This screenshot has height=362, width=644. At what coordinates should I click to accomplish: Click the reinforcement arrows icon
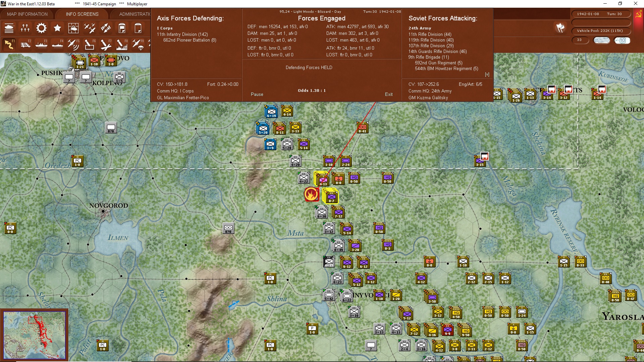(x=106, y=28)
